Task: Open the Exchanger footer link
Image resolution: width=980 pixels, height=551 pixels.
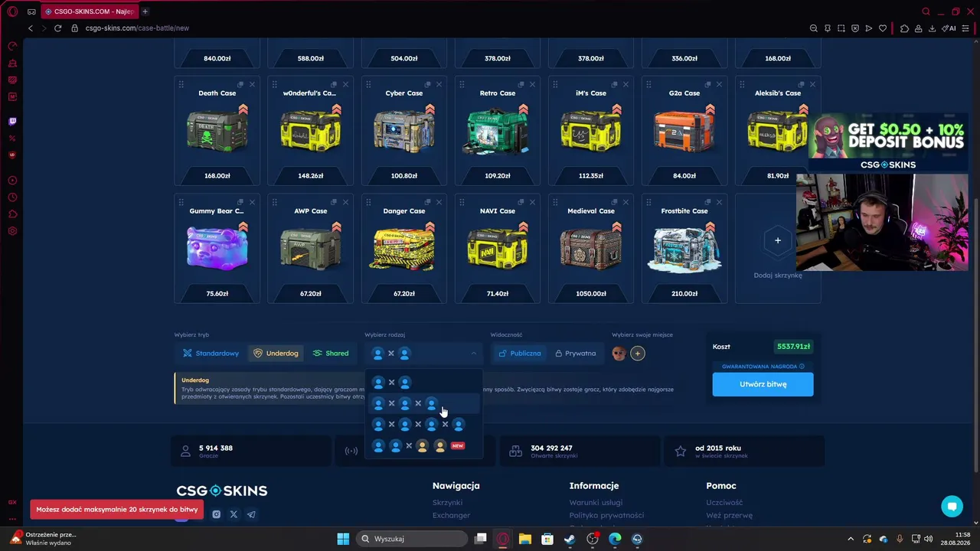Action: click(451, 516)
